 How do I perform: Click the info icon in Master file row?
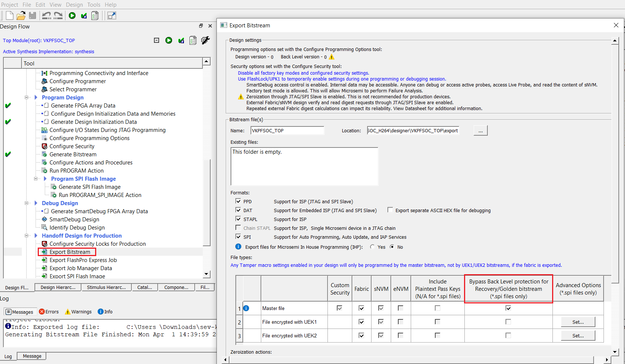click(246, 308)
